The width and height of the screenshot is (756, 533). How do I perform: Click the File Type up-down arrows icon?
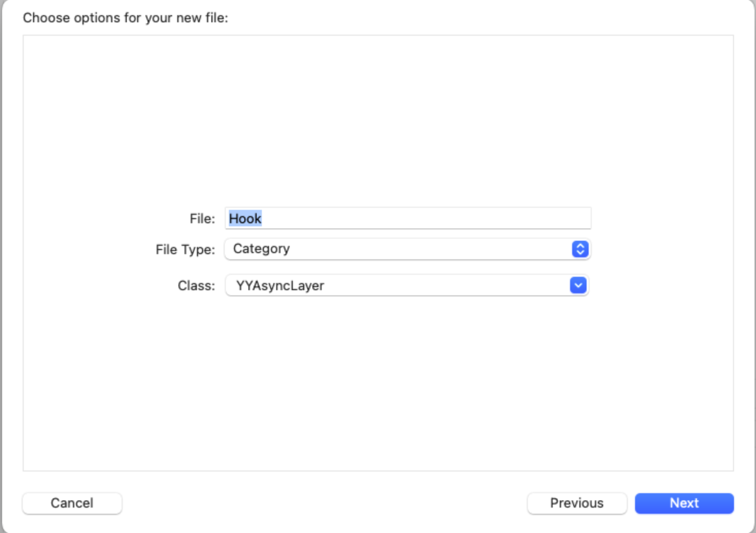(581, 249)
